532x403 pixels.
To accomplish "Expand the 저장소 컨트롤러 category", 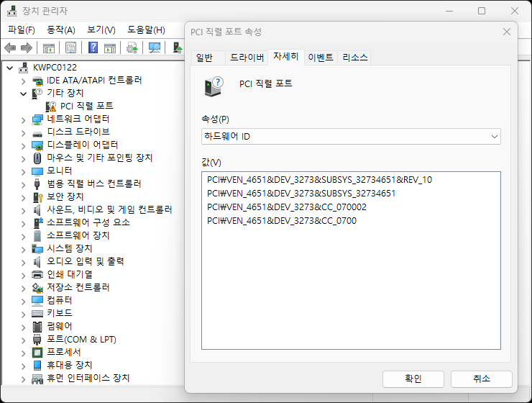I will pyautogui.click(x=24, y=289).
